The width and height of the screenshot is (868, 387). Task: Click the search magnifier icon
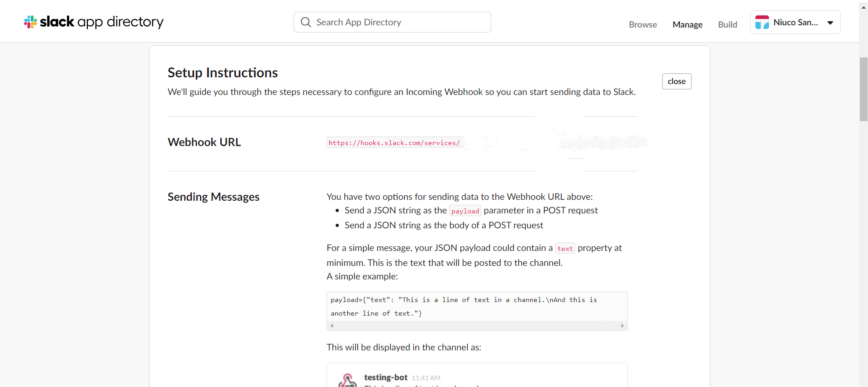coord(306,22)
